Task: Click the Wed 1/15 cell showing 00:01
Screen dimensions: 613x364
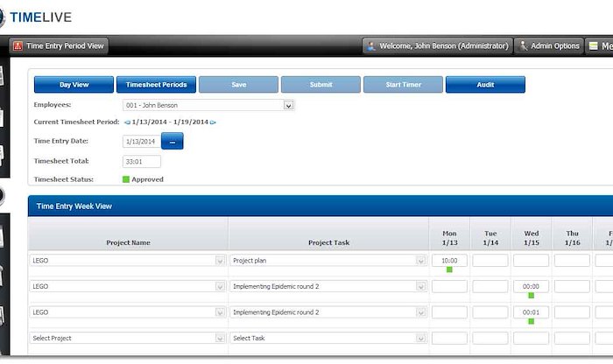Action: 531,312
